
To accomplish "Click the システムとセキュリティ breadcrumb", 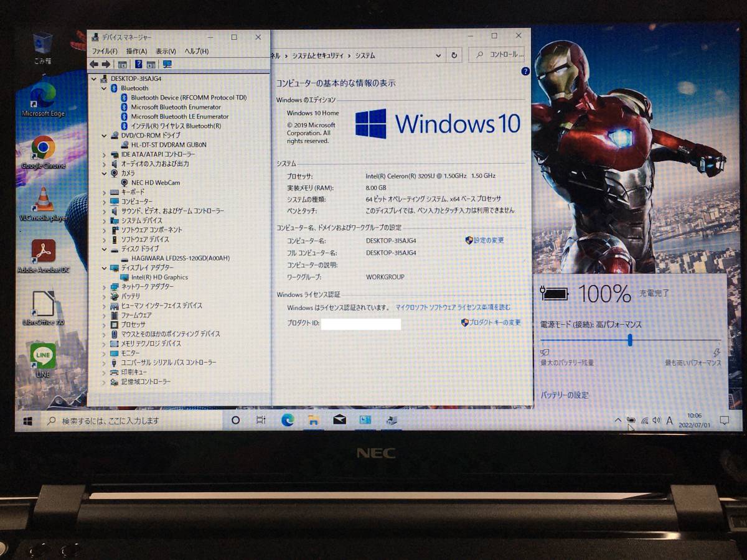I will point(317,55).
